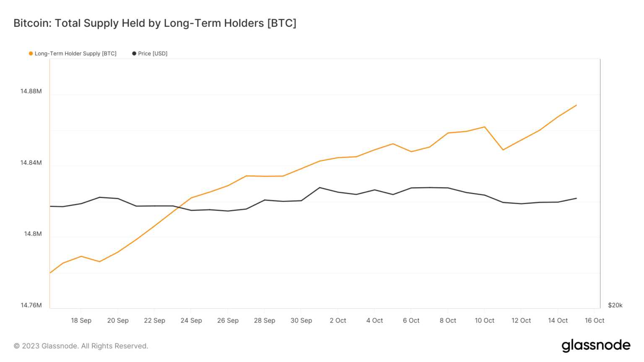The width and height of the screenshot is (644, 362).
Task: Select the 10 Oct date tick label
Action: 484,321
